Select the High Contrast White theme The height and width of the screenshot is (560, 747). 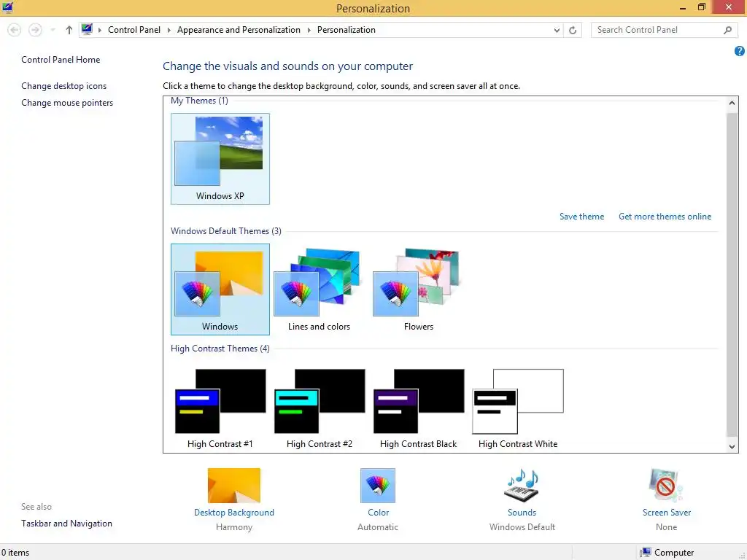[518, 409]
